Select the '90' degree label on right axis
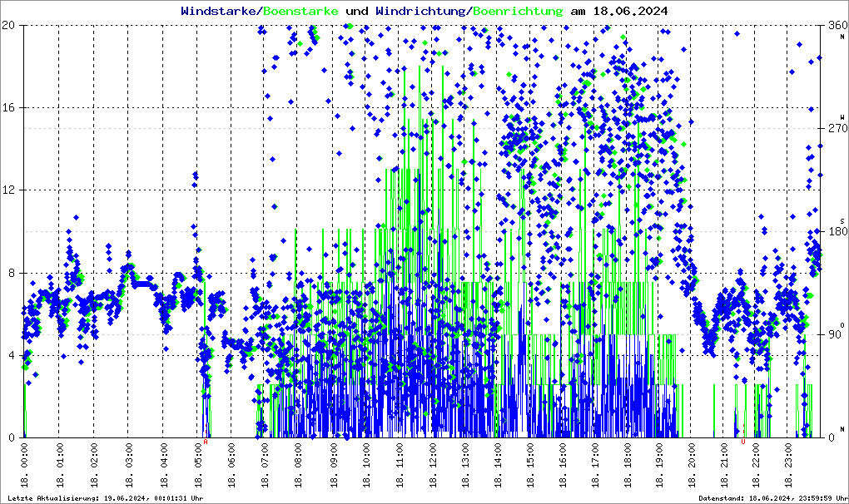Viewport: 849px width, 504px height. click(832, 334)
